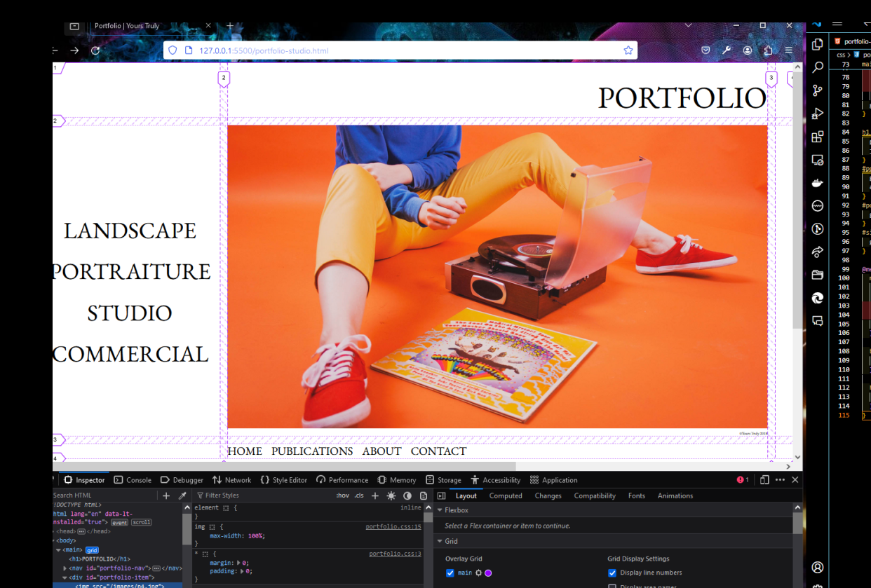Toggle print media simulation icon
Screen dimensions: 871x588
point(424,495)
